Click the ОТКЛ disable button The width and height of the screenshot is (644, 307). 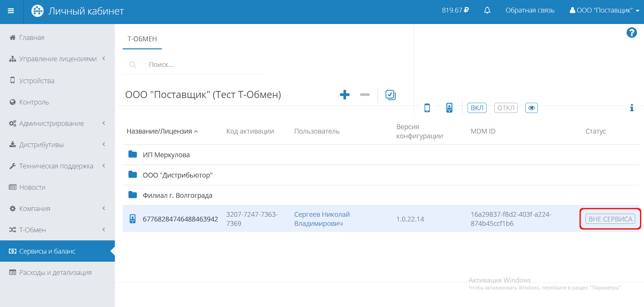point(506,108)
